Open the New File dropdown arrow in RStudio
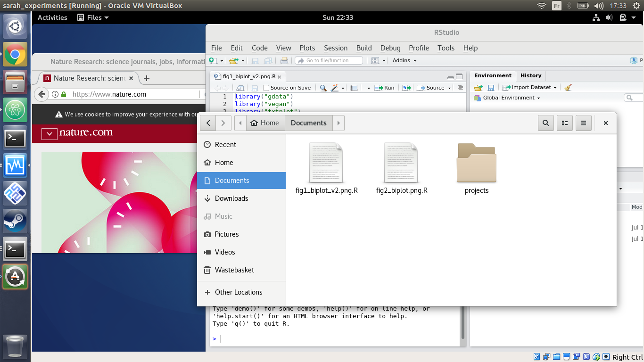 (222, 61)
